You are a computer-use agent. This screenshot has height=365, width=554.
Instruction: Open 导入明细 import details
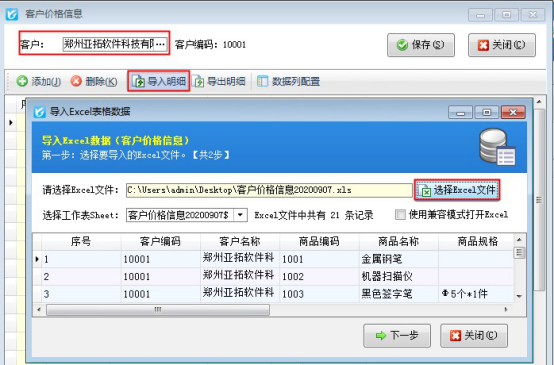159,81
